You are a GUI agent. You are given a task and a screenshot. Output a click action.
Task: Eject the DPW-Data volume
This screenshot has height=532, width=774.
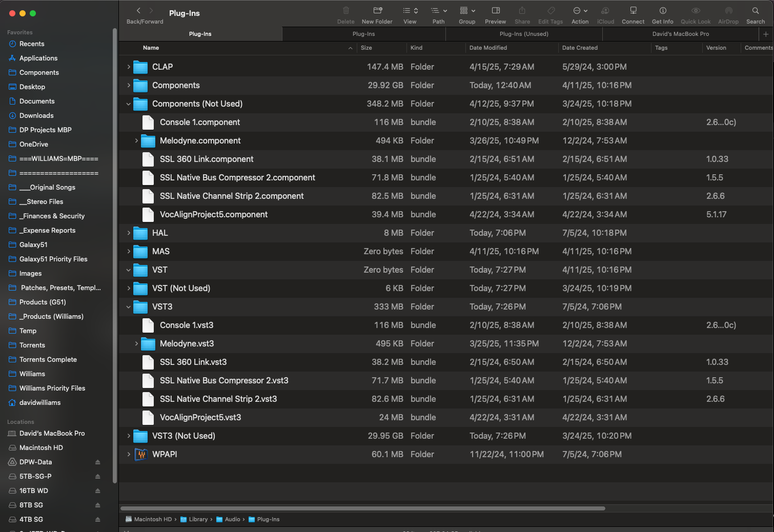tap(97, 462)
